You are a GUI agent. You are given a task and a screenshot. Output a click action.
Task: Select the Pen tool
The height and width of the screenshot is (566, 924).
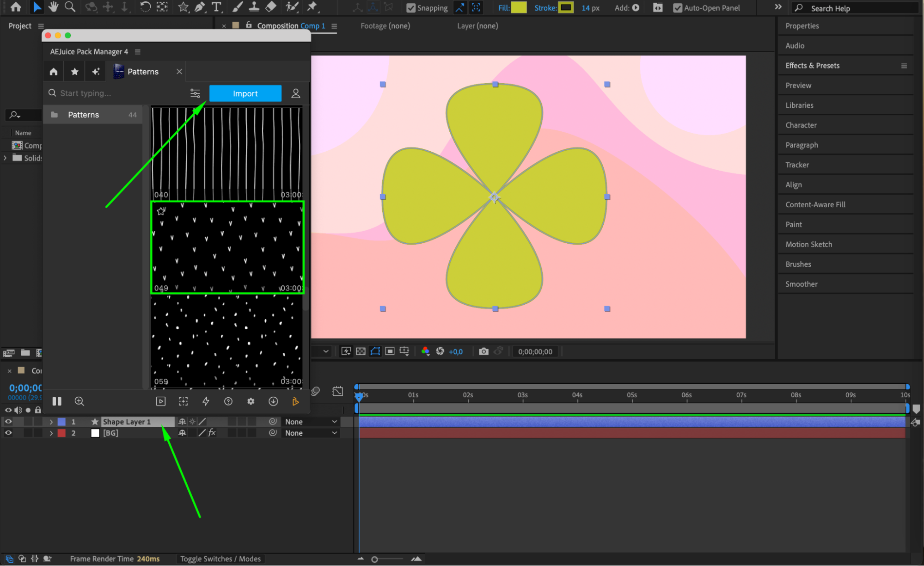coord(200,7)
